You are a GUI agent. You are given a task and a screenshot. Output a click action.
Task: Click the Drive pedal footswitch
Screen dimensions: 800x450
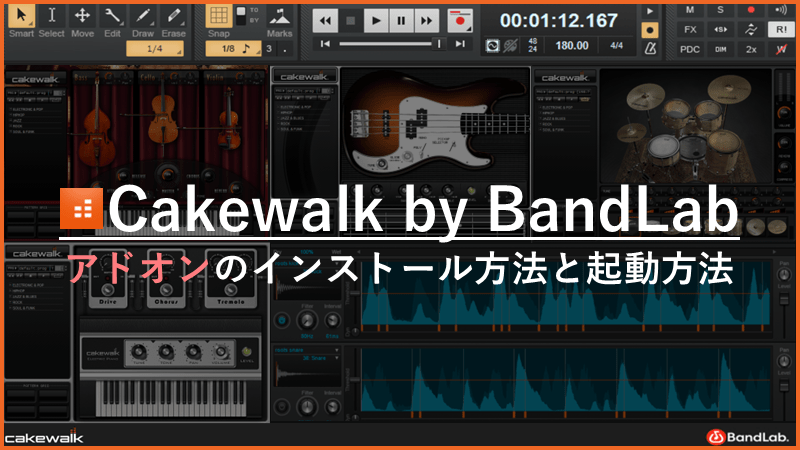[108, 289]
